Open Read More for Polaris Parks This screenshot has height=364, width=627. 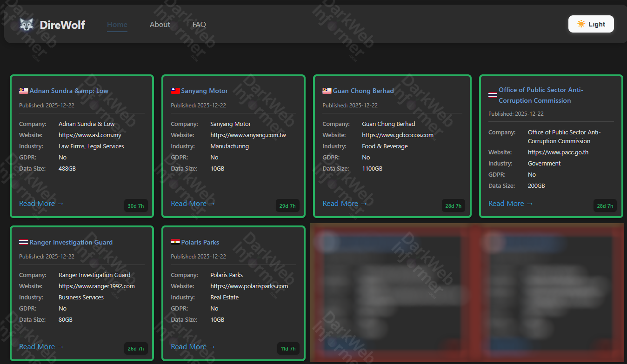[x=193, y=347]
